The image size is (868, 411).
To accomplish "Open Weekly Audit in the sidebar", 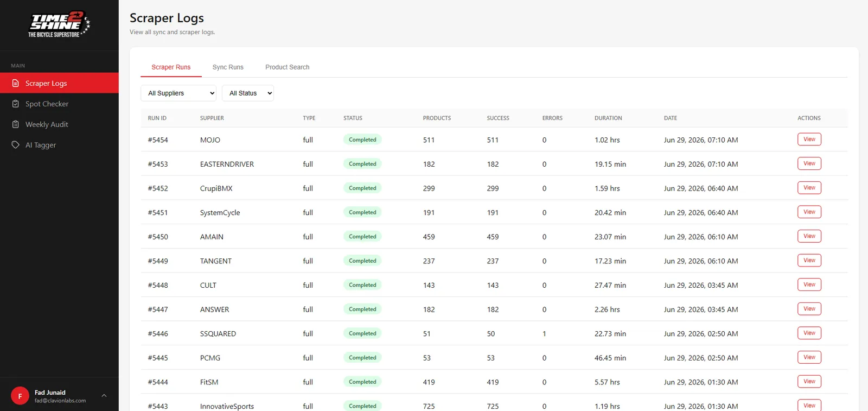I will (59, 124).
